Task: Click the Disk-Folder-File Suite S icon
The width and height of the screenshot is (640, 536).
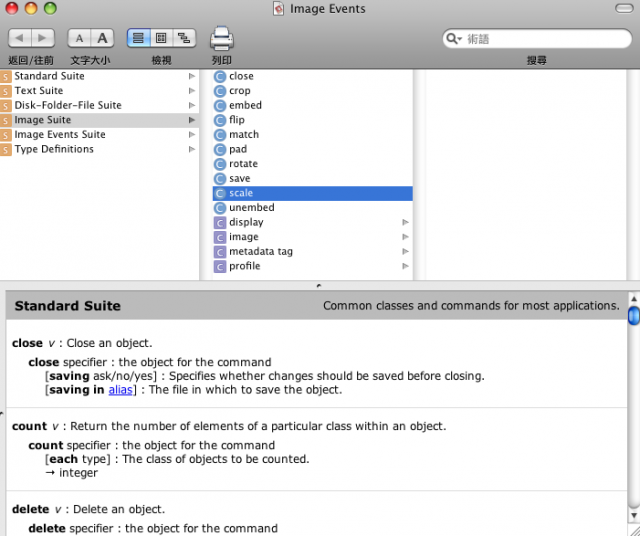Action: tap(6, 106)
